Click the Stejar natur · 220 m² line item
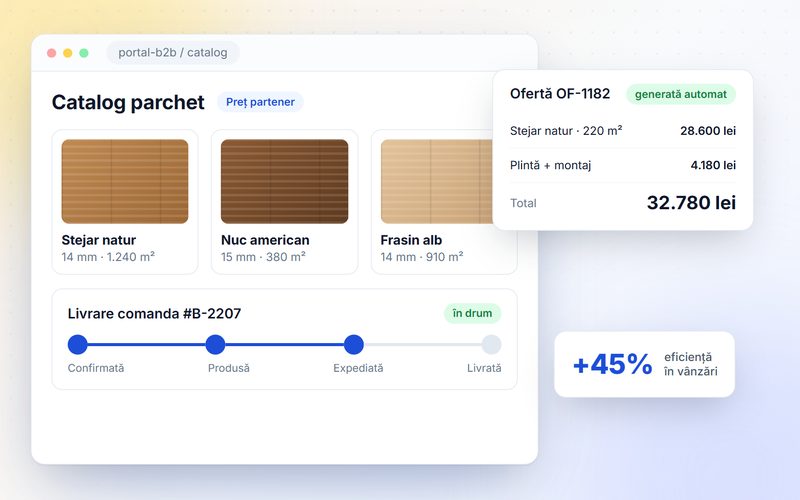 pyautogui.click(x=566, y=131)
